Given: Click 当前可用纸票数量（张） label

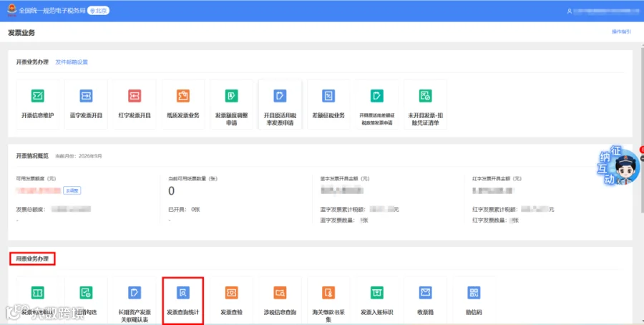Looking at the screenshot, I should (193, 179).
